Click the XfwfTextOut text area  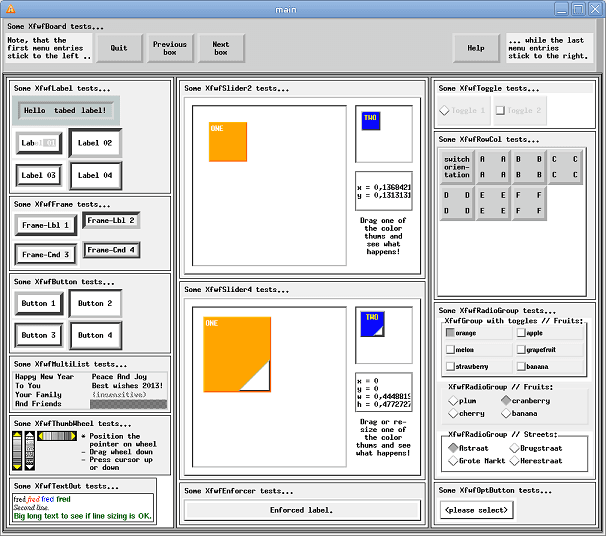(x=83, y=508)
